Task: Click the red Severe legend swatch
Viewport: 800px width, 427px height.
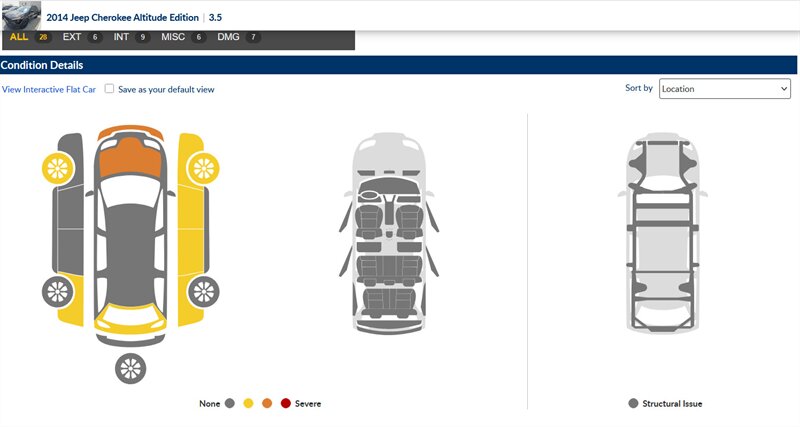Action: click(x=286, y=404)
